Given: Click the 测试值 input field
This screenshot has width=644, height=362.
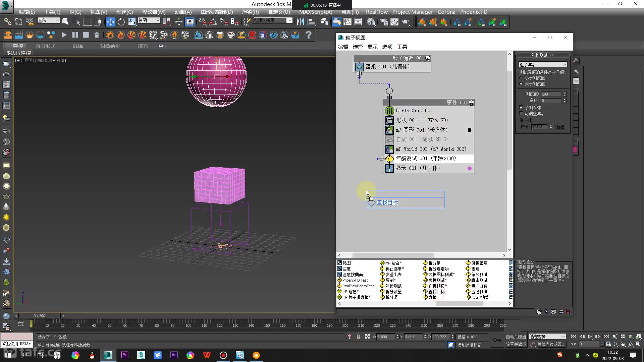Looking at the screenshot, I should point(551,94).
